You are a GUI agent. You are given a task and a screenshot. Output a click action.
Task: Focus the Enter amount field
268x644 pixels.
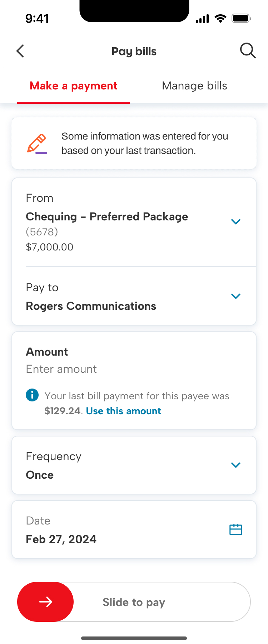[61, 369]
